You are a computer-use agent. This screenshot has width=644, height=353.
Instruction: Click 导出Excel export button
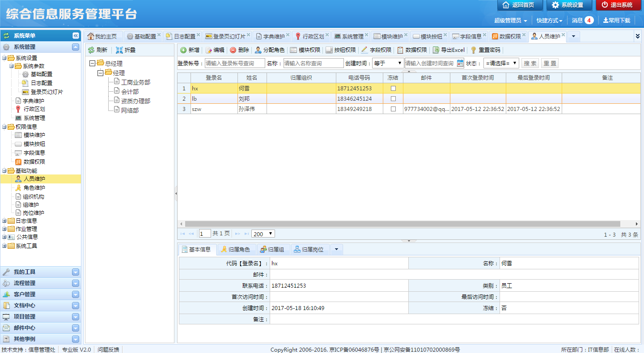click(x=449, y=50)
